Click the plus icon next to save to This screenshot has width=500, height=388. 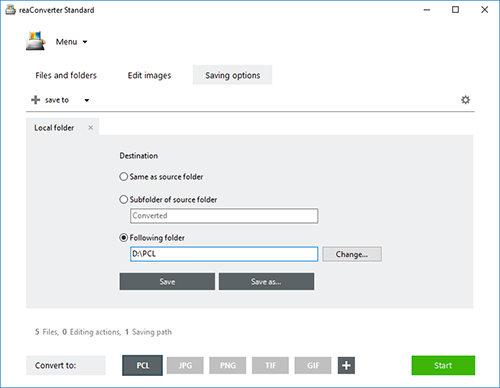coord(35,100)
